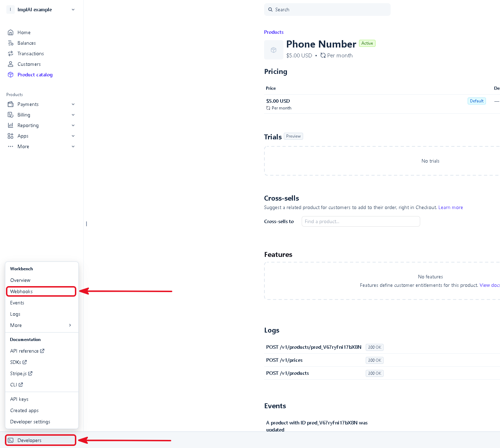Click the Find a product cross-sells field
The width and height of the screenshot is (500, 448).
click(x=361, y=221)
